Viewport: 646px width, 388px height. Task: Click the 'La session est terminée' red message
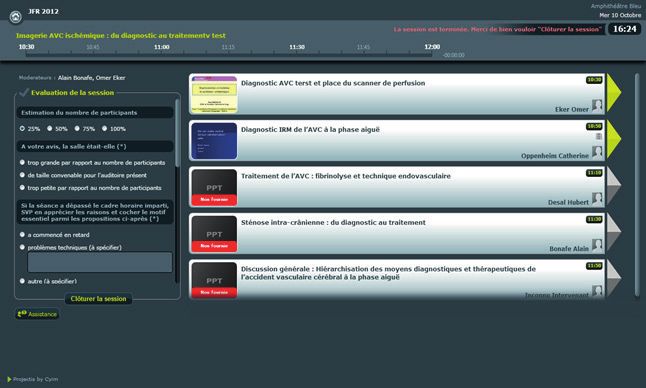pyautogui.click(x=497, y=29)
